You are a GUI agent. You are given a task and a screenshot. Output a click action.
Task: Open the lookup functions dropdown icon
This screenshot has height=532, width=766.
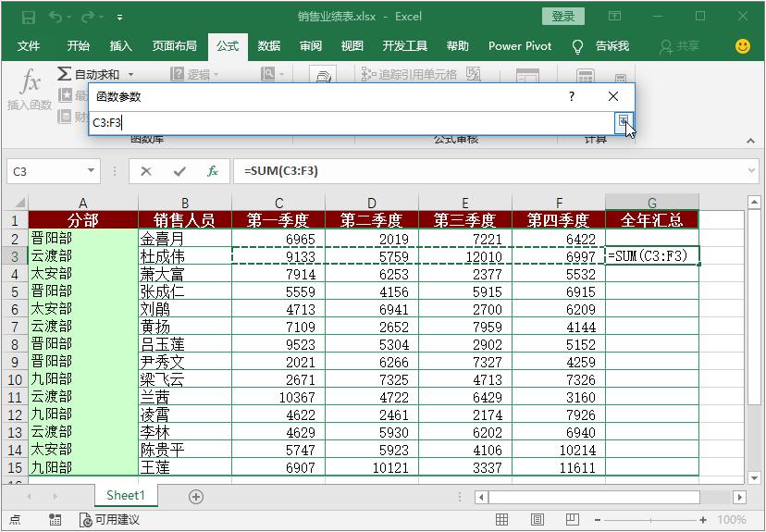pos(273,74)
